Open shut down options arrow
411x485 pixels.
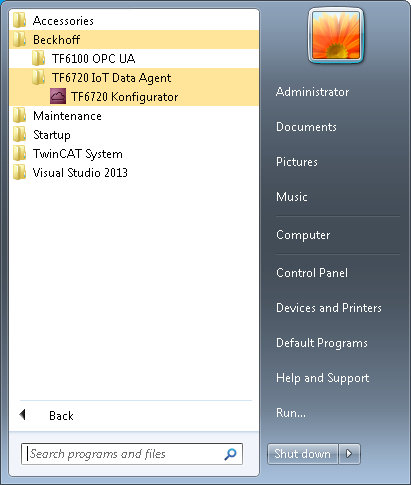click(x=349, y=454)
